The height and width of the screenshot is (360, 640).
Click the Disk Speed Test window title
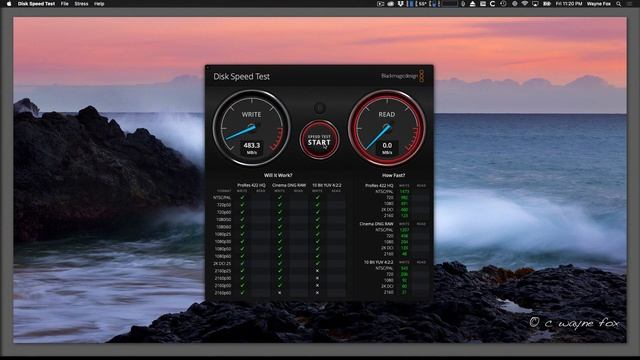(241, 76)
